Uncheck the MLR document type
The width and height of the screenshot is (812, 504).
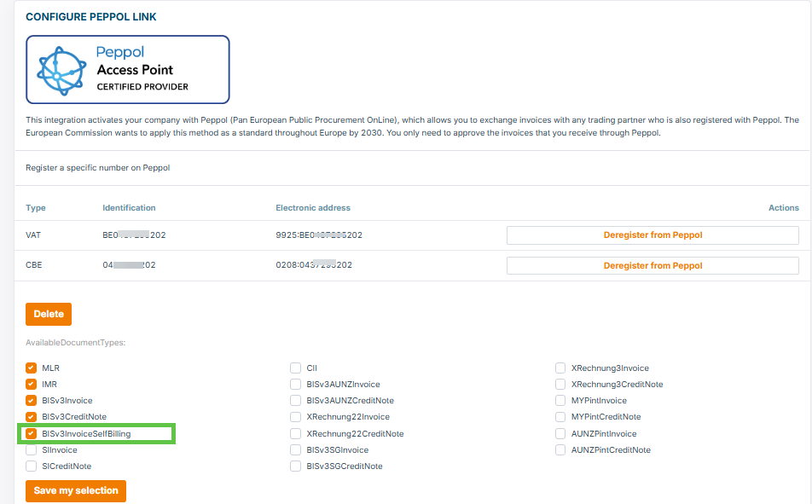pyautogui.click(x=31, y=368)
